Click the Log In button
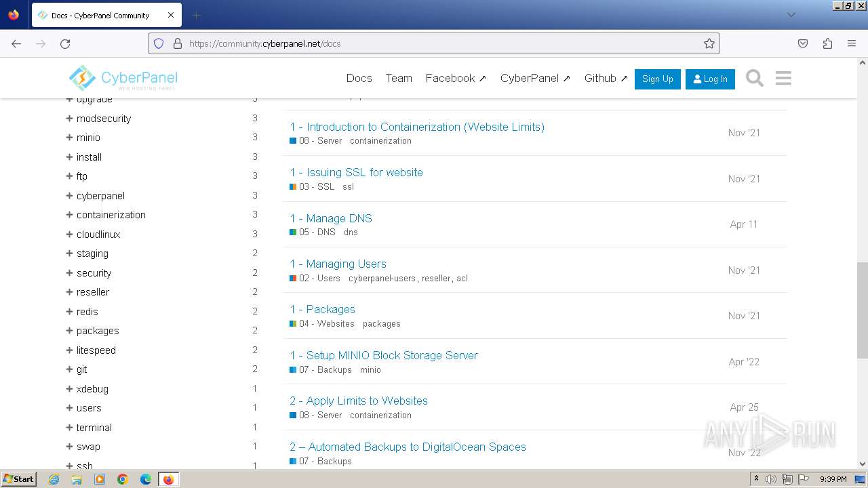The image size is (868, 488). click(710, 79)
